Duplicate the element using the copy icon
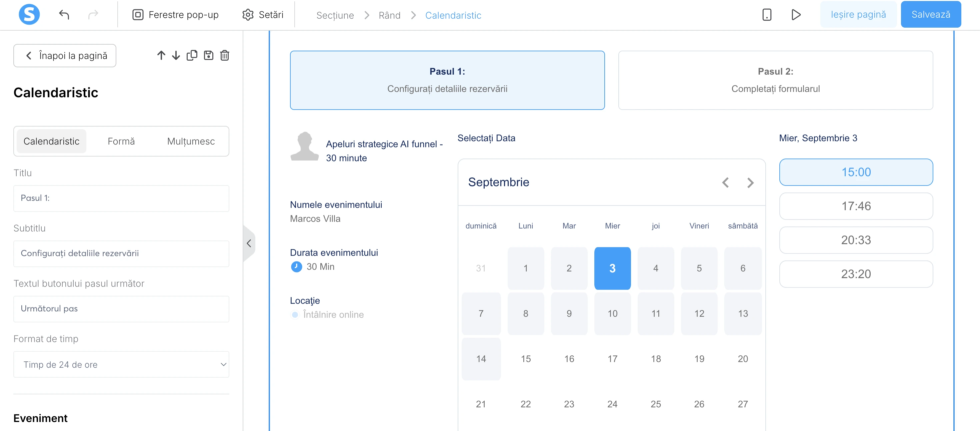This screenshot has width=980, height=431. (x=192, y=55)
